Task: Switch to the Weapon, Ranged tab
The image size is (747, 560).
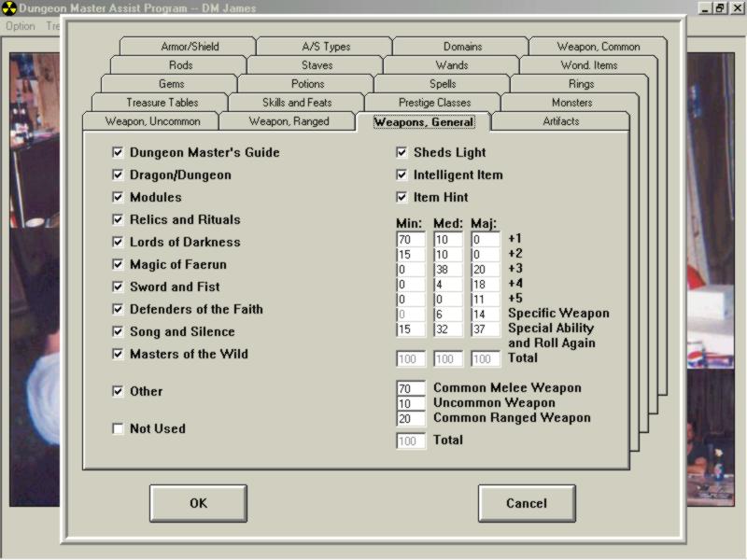Action: (x=288, y=121)
